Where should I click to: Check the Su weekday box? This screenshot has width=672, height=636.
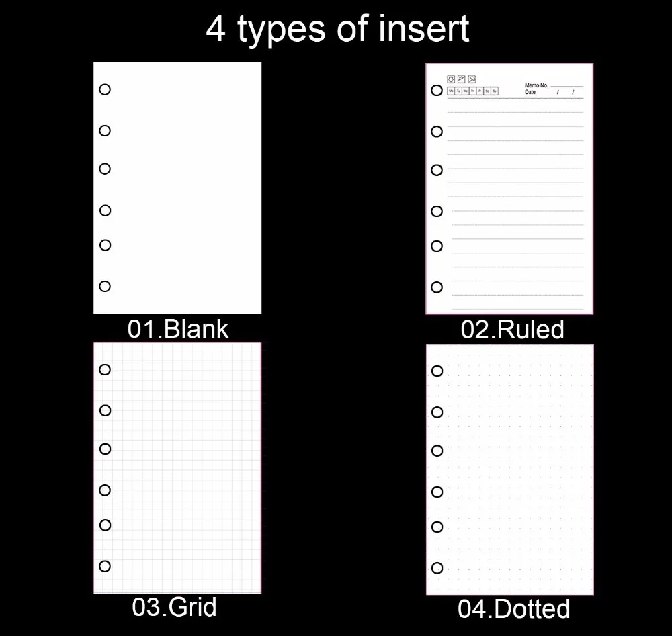tap(494, 91)
